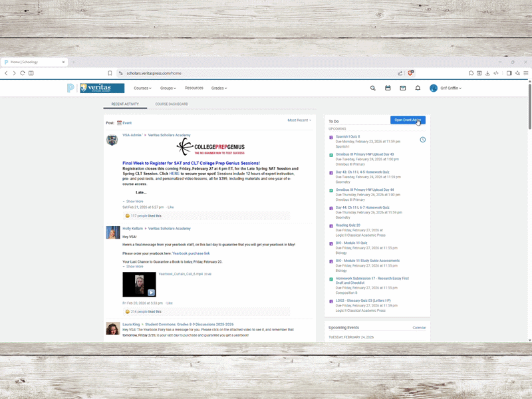Click the Open Event Adder button

tap(407, 120)
